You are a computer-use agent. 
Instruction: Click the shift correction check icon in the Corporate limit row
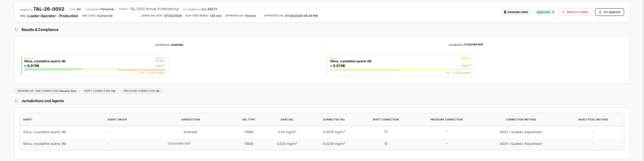click(x=386, y=143)
